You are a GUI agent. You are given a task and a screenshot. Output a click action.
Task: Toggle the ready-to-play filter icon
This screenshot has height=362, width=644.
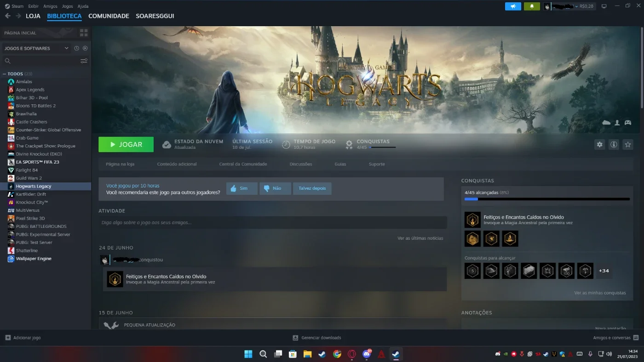point(85,48)
